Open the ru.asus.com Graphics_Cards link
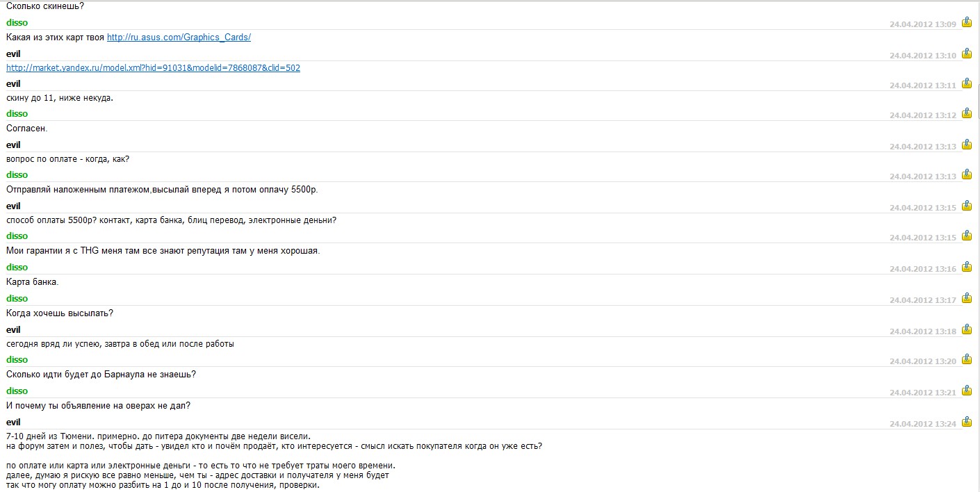Screen dimensions: 980x492 pos(179,38)
